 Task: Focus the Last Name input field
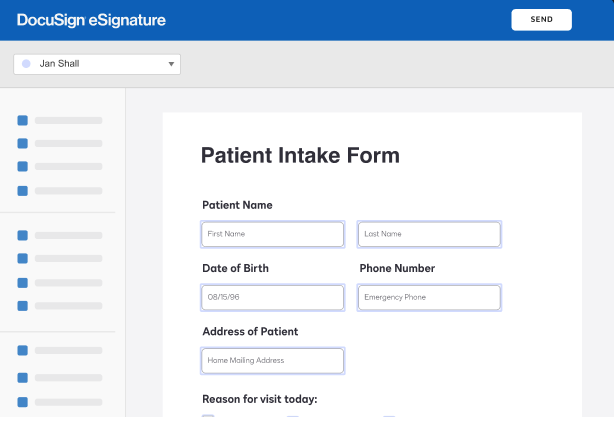click(429, 234)
